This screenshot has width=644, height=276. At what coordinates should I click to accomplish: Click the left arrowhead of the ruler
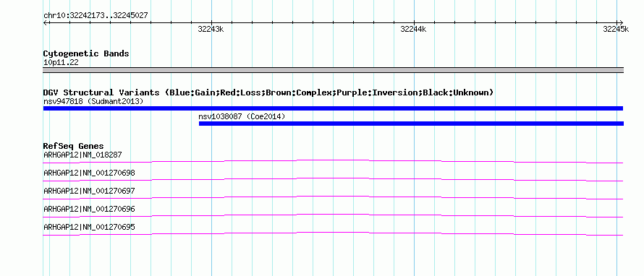click(x=45, y=22)
